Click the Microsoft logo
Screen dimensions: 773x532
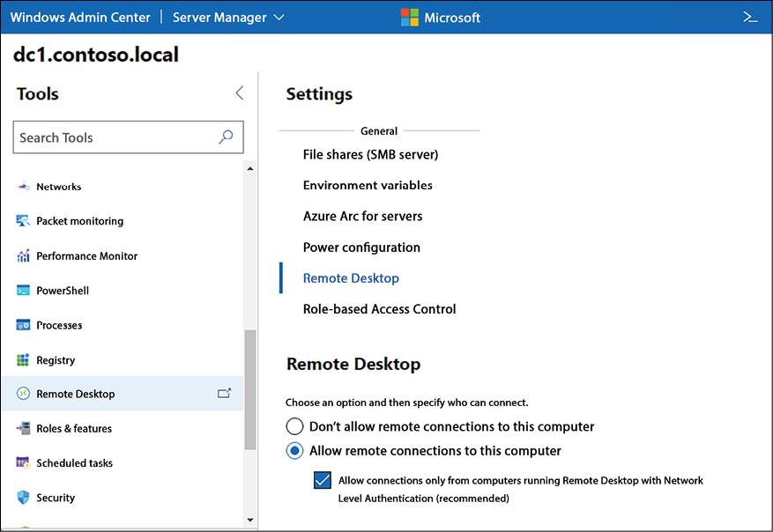[x=409, y=18]
